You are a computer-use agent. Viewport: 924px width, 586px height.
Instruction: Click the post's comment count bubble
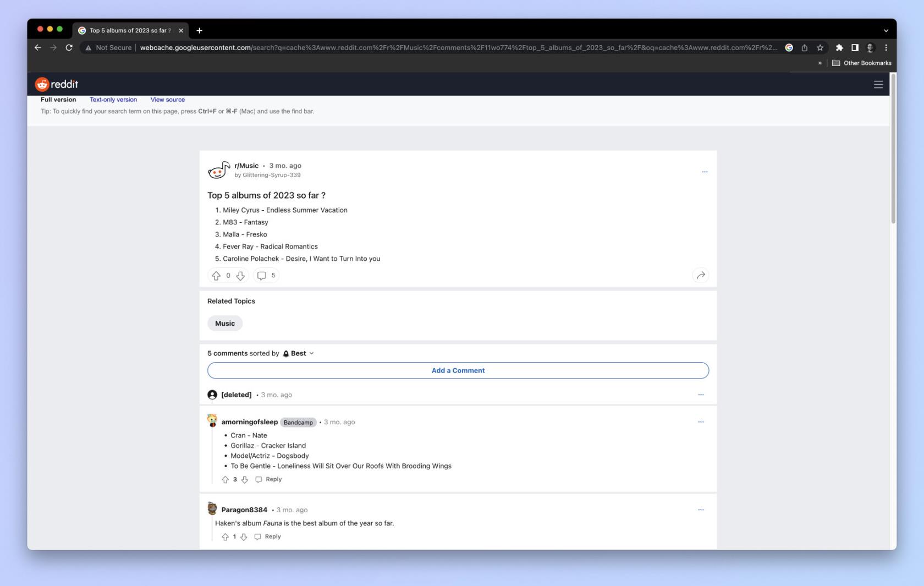266,276
